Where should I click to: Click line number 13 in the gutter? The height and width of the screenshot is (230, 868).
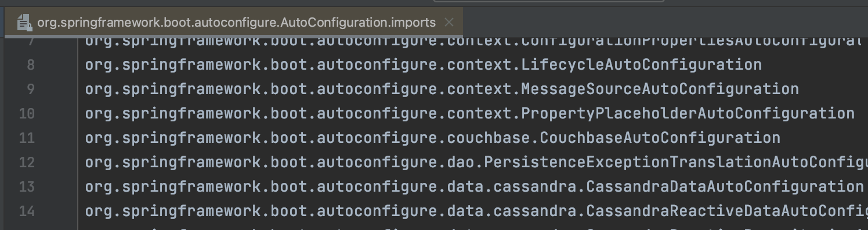27,186
